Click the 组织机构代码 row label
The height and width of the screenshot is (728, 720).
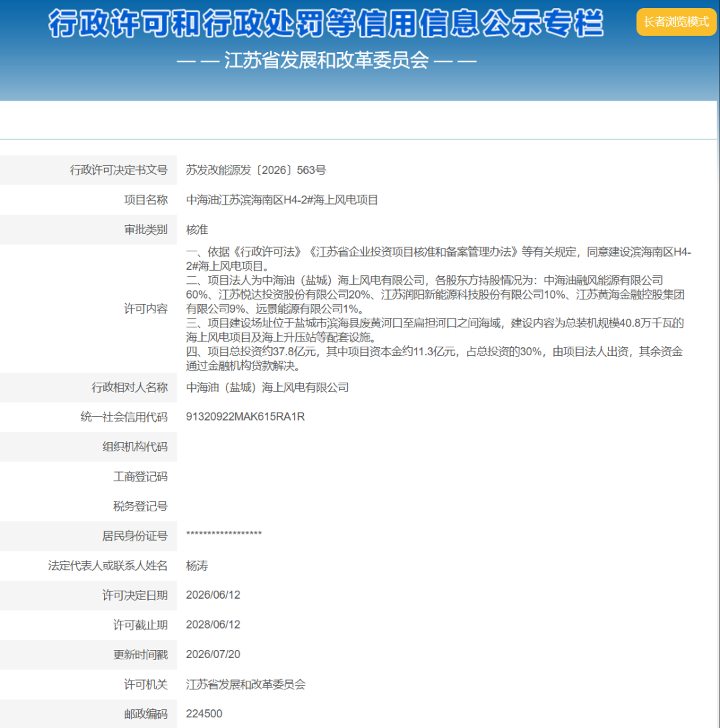[135, 447]
